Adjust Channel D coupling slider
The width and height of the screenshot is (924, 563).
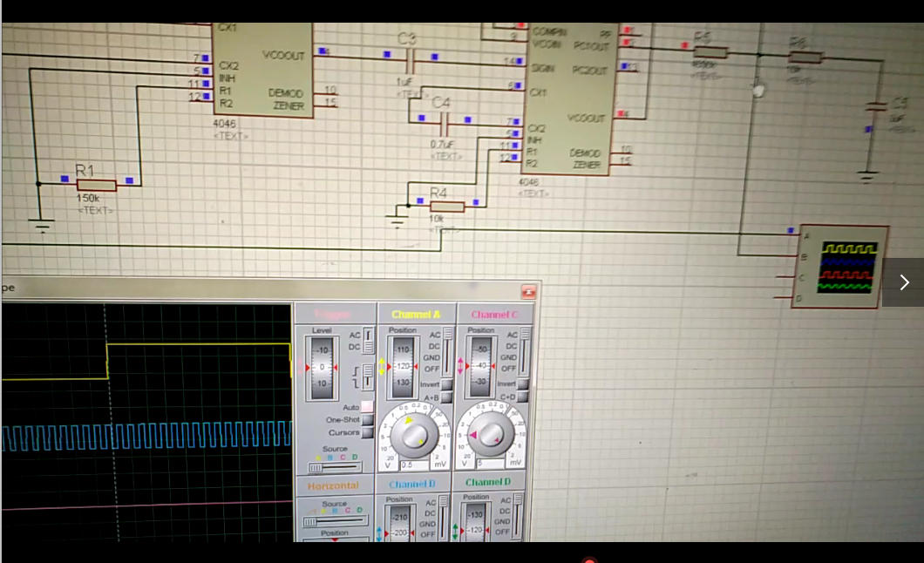coord(518,515)
